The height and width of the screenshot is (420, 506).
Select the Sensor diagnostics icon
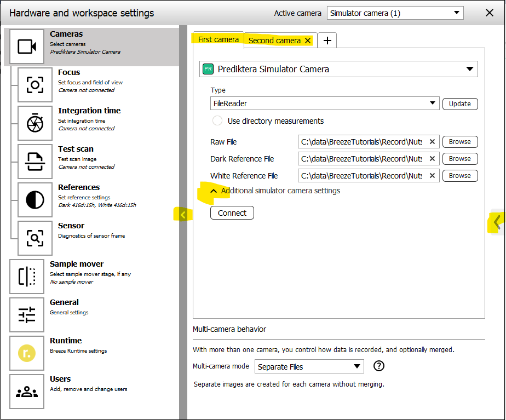tap(35, 238)
